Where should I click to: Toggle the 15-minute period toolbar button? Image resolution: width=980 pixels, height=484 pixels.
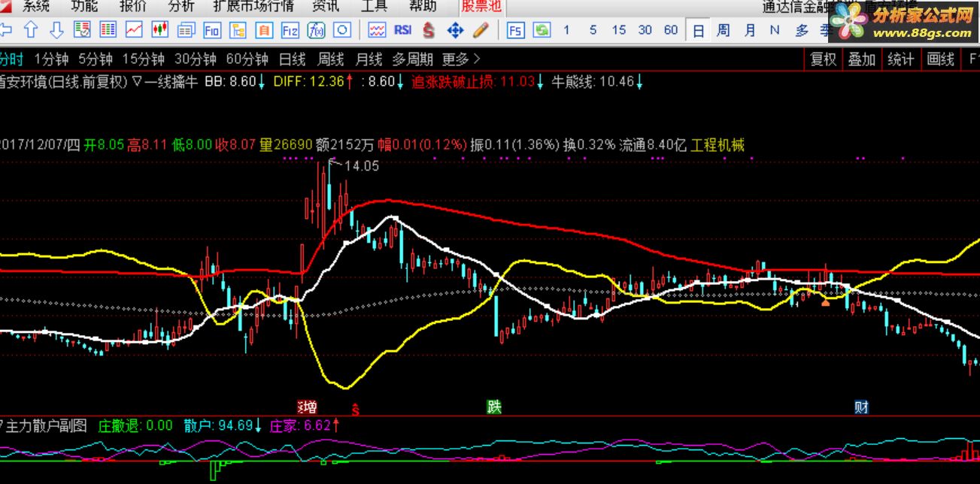pyautogui.click(x=618, y=30)
